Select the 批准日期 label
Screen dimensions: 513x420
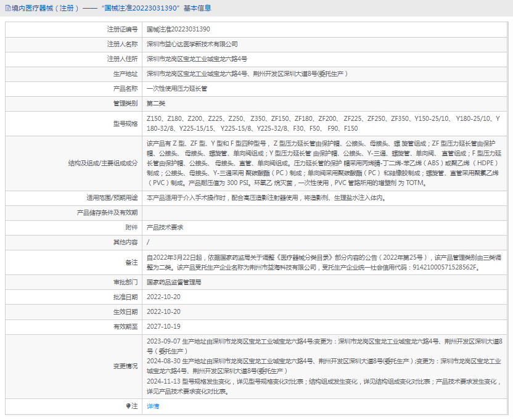point(126,297)
